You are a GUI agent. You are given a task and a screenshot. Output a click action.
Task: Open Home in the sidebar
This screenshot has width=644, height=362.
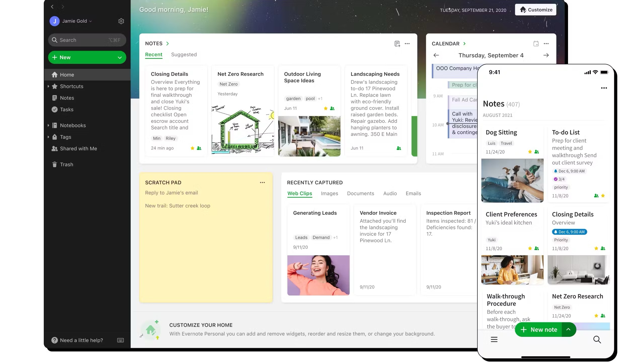(87, 75)
